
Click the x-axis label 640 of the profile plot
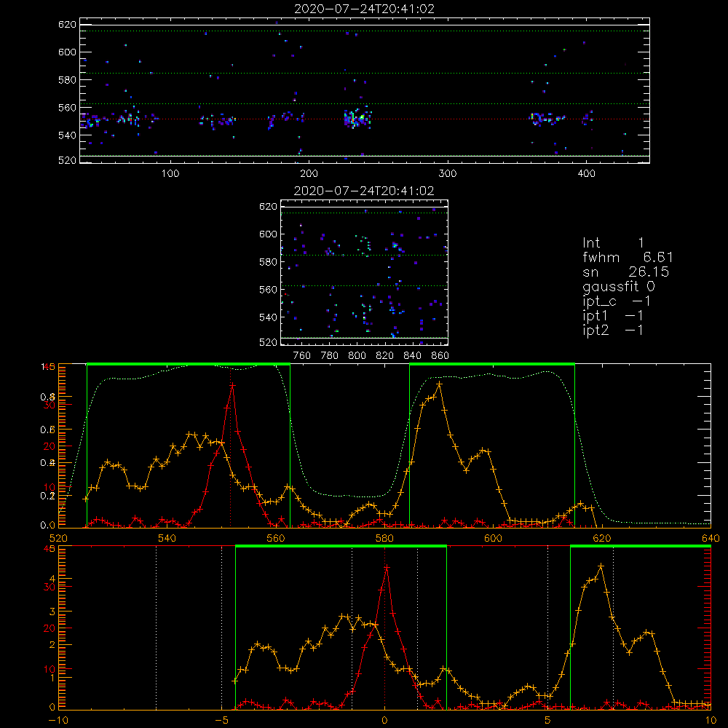point(711,538)
